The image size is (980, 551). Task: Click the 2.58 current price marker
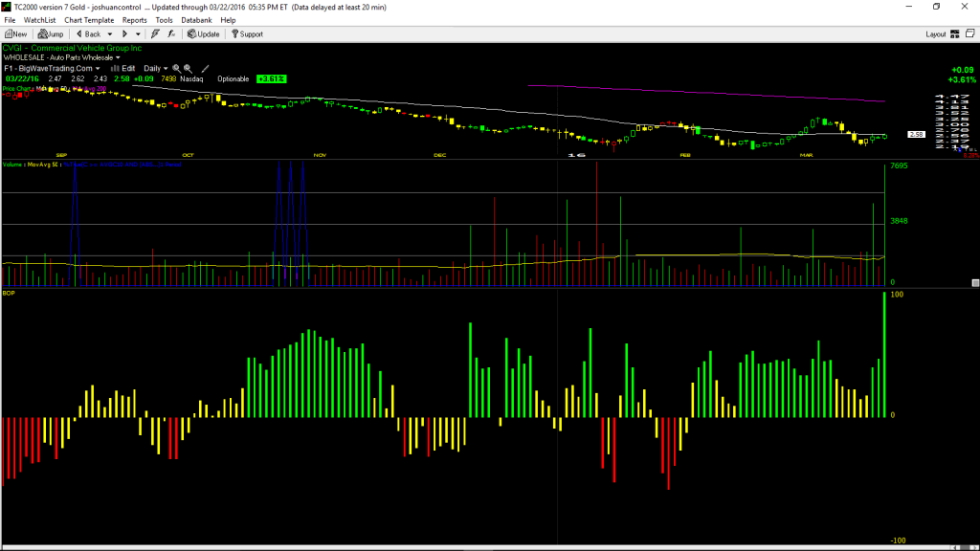916,134
